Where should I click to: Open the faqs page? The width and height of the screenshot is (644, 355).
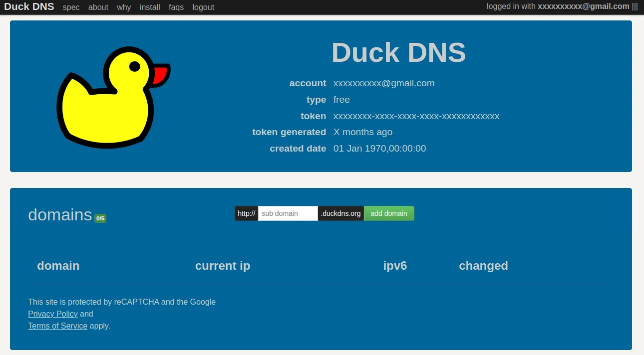(x=176, y=7)
